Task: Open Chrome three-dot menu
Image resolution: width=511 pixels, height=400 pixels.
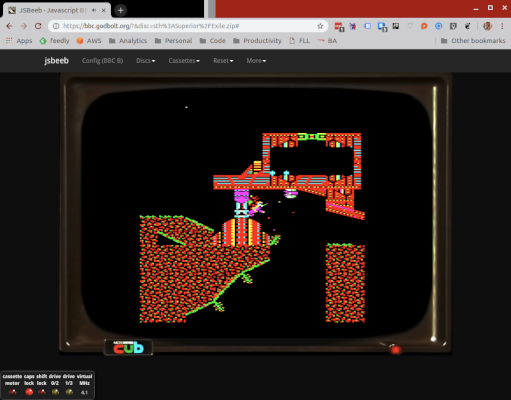Action: [502, 26]
